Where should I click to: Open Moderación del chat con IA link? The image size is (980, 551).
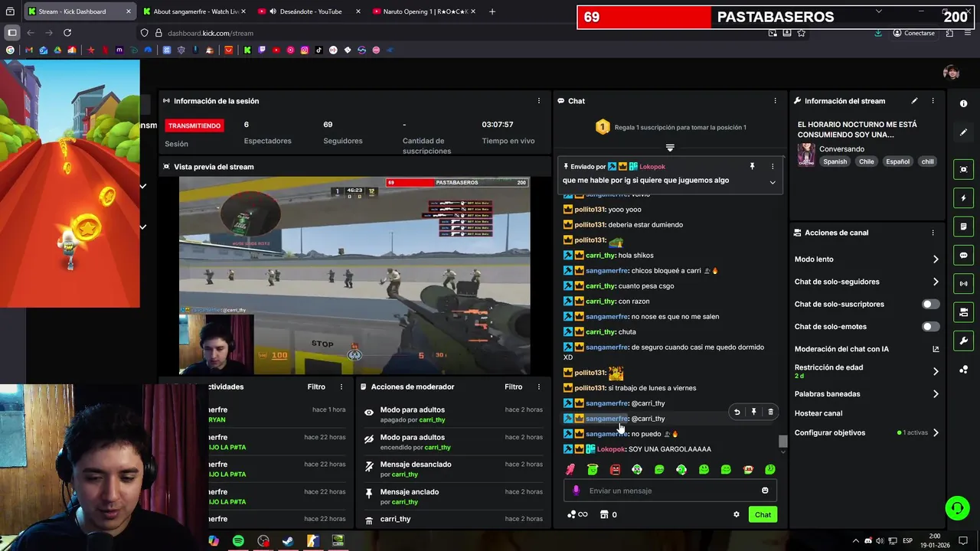[866, 349]
